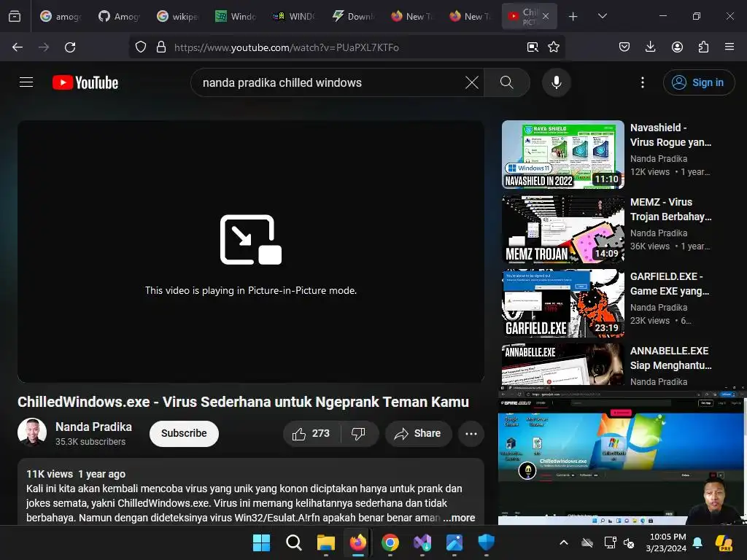Open Nanda Pradika channel avatar
Screen dimensions: 747x560
(32, 432)
